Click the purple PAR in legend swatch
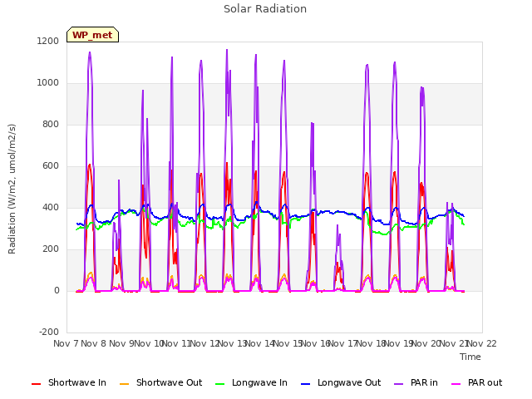This screenshot has height=399, width=532. [x=399, y=384]
